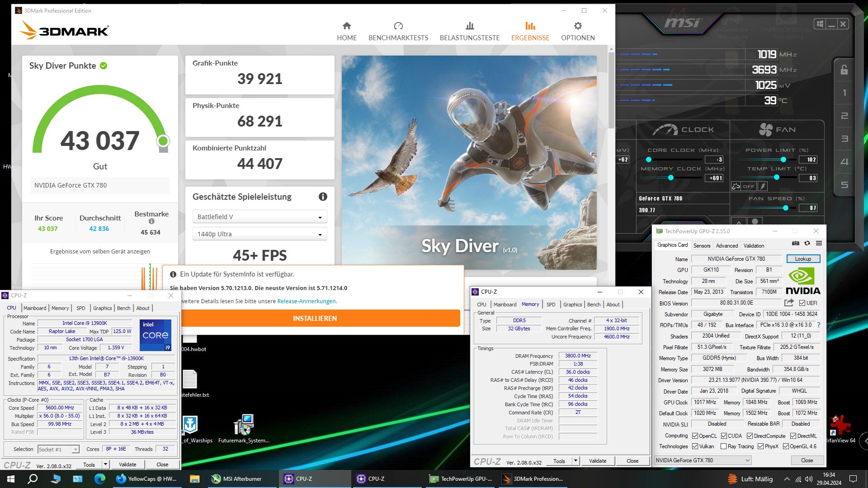Toggle the Vulkan checkbox in GPU-Z
The image size is (868, 488).
coord(695,446)
